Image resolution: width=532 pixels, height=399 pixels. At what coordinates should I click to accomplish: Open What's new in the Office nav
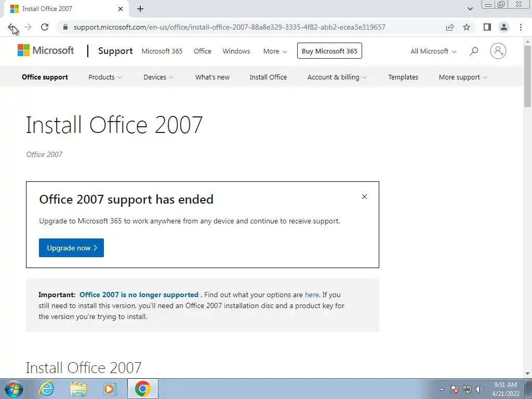tap(212, 77)
